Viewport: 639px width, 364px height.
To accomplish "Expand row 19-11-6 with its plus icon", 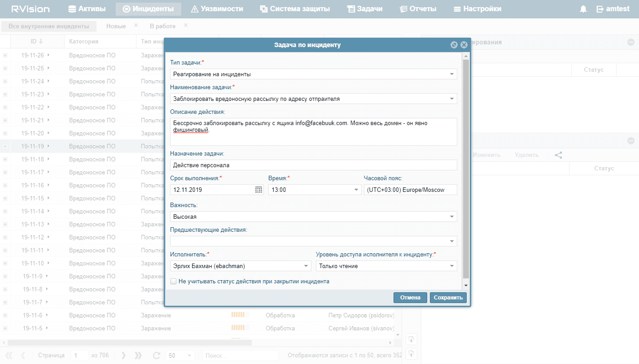I will pyautogui.click(x=5, y=315).
